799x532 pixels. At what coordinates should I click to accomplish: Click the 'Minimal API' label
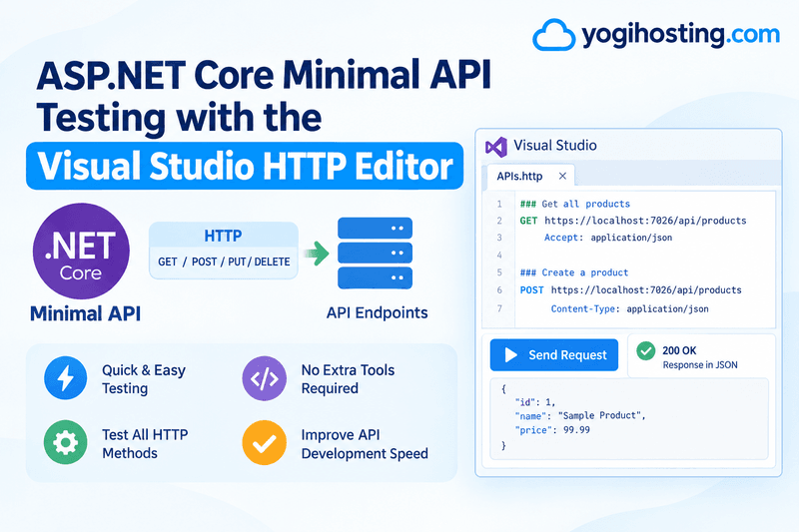coord(85,313)
